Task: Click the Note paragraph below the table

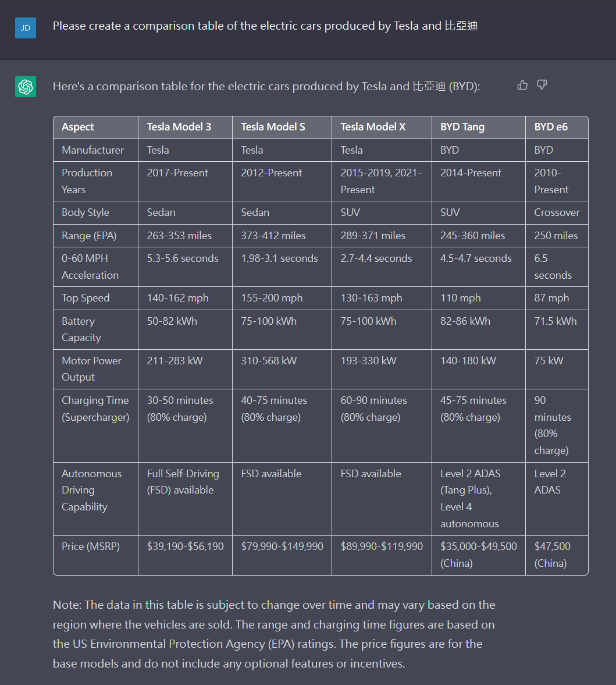Action: click(274, 634)
